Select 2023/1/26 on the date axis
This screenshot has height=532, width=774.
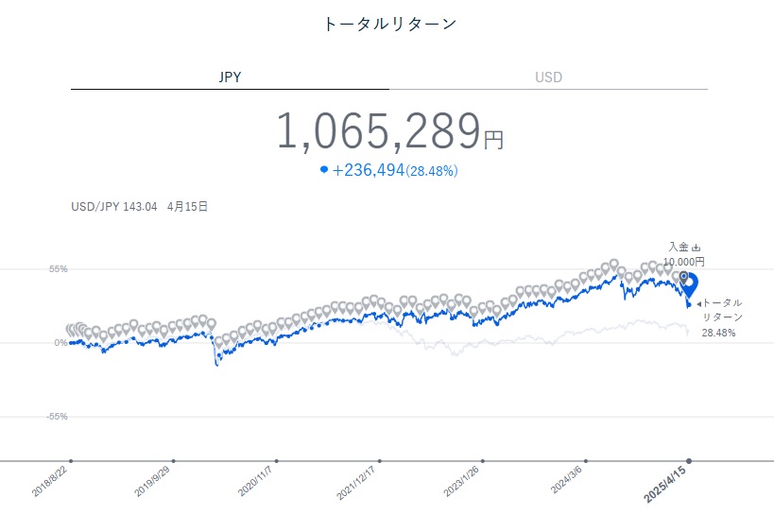pos(483,461)
